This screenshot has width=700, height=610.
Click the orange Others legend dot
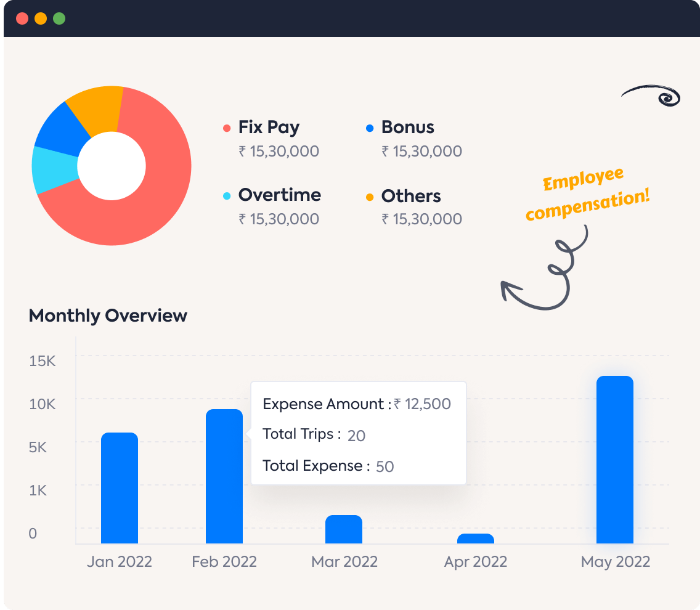[x=368, y=197]
